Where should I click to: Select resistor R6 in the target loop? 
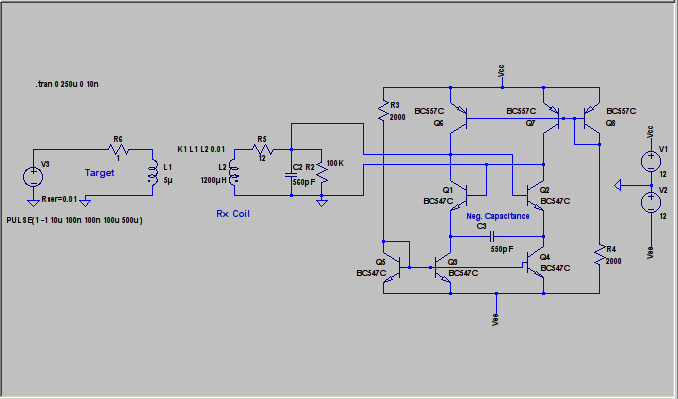[x=118, y=150]
